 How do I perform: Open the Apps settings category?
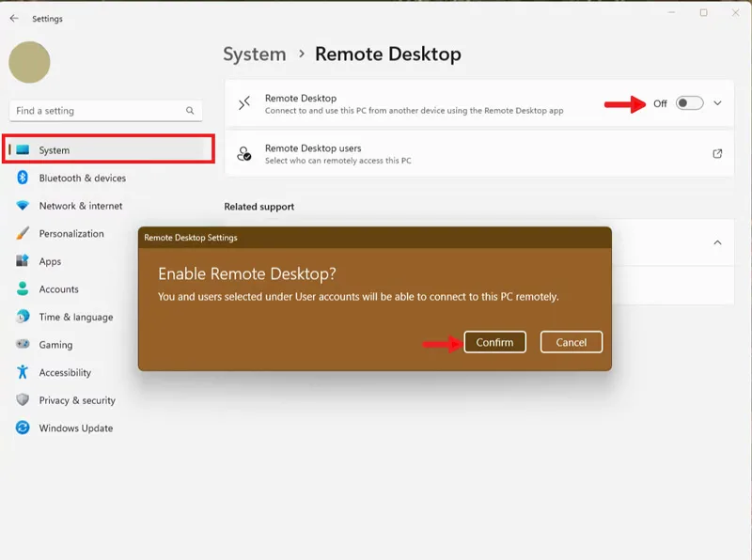[x=50, y=261]
